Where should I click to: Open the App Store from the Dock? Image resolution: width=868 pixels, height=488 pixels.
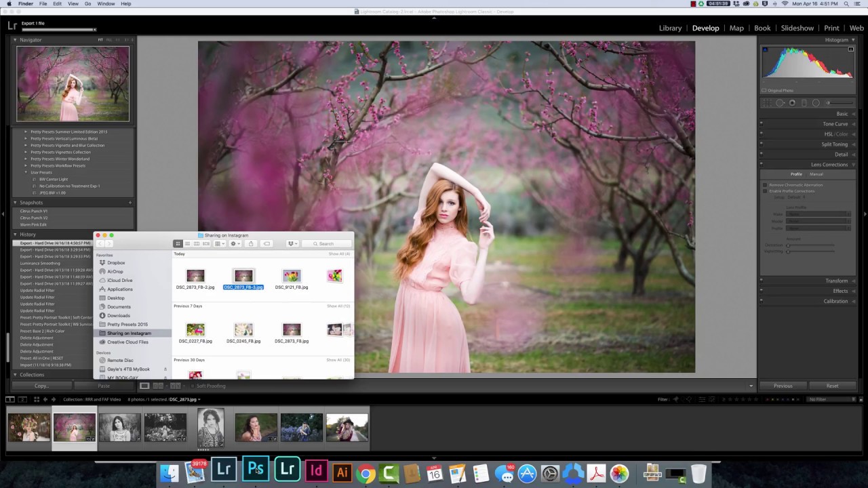[527, 473]
